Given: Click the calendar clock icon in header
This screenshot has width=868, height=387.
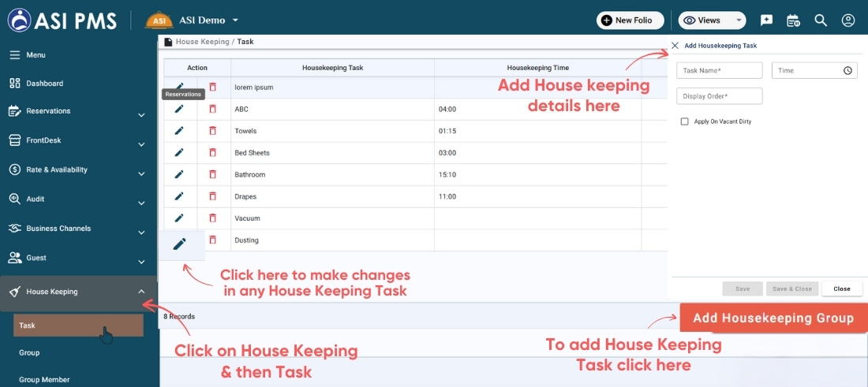Looking at the screenshot, I should point(793,20).
